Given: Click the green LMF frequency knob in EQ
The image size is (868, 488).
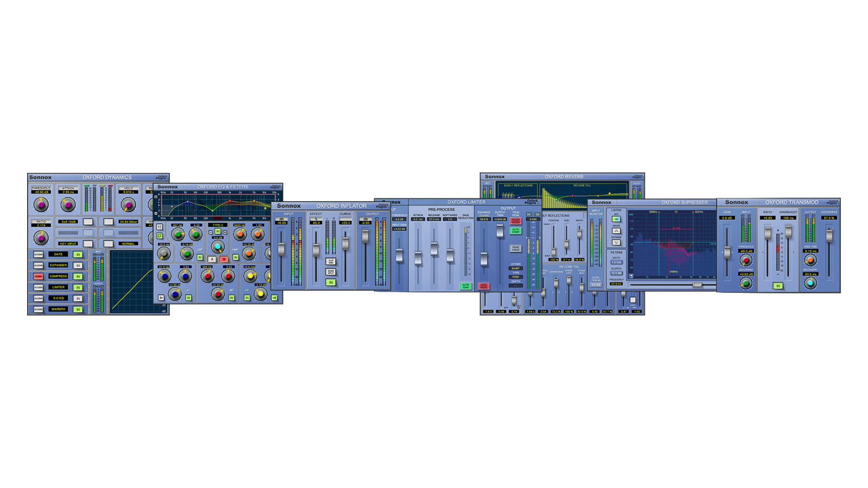Looking at the screenshot, I should coord(178,234).
